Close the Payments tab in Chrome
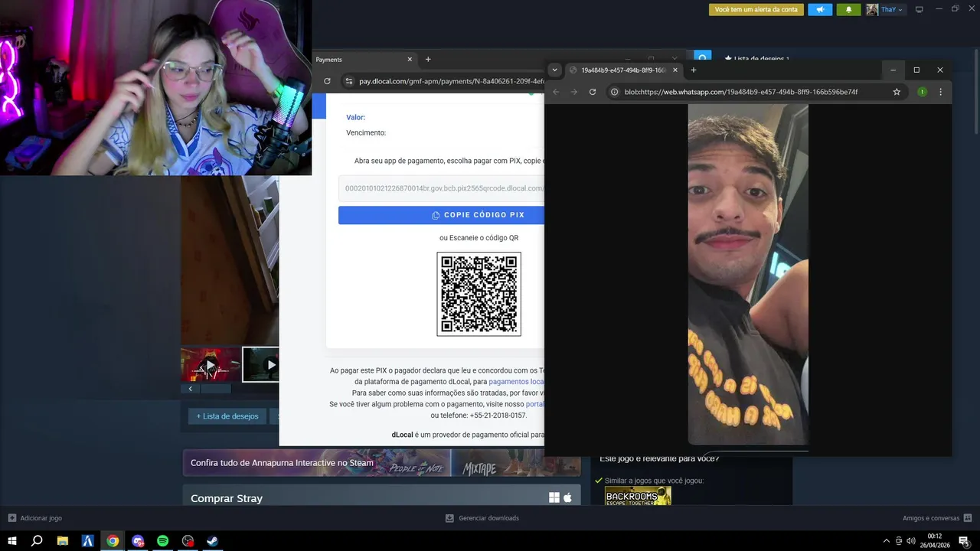 [x=410, y=60]
